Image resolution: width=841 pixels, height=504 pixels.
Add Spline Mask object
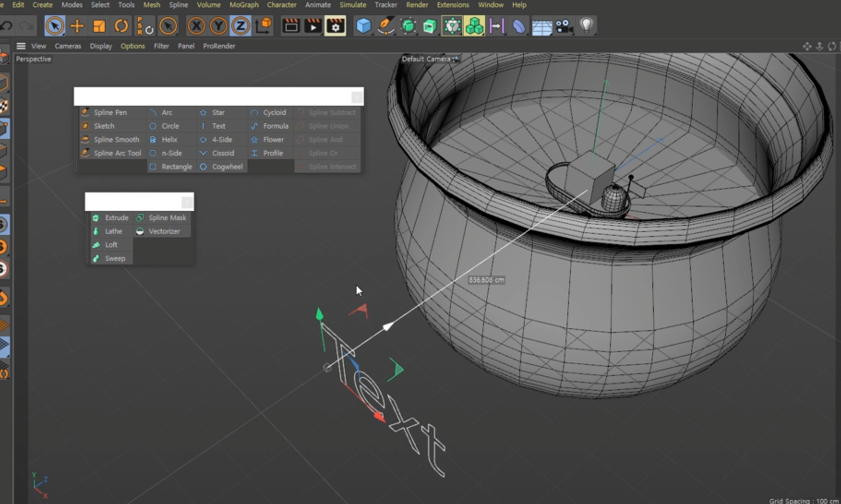(162, 217)
